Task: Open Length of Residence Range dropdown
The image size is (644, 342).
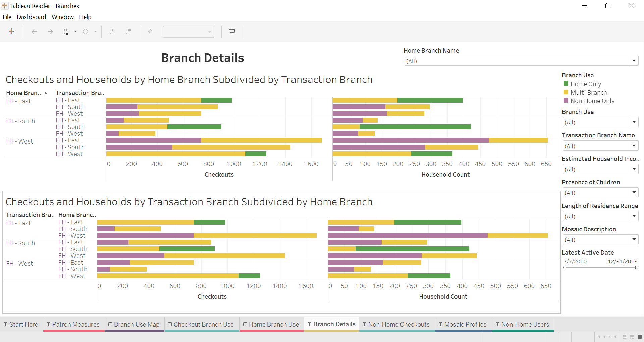Action: (x=634, y=216)
